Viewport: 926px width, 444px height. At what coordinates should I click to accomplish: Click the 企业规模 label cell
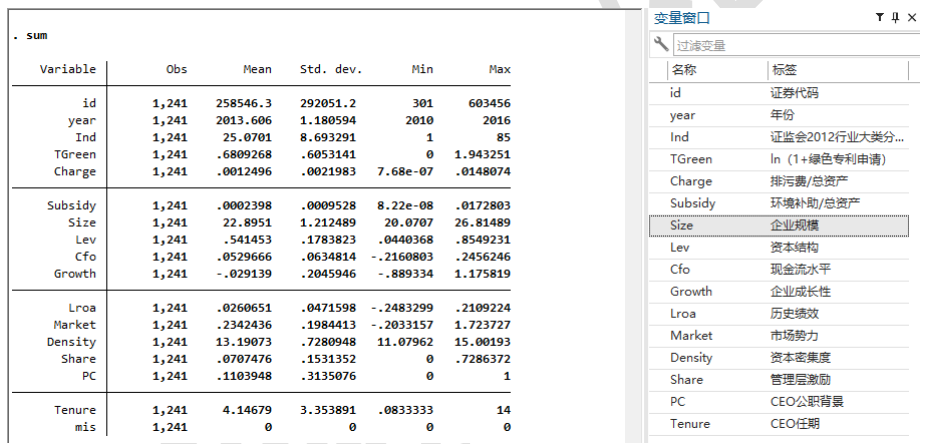coord(794,226)
